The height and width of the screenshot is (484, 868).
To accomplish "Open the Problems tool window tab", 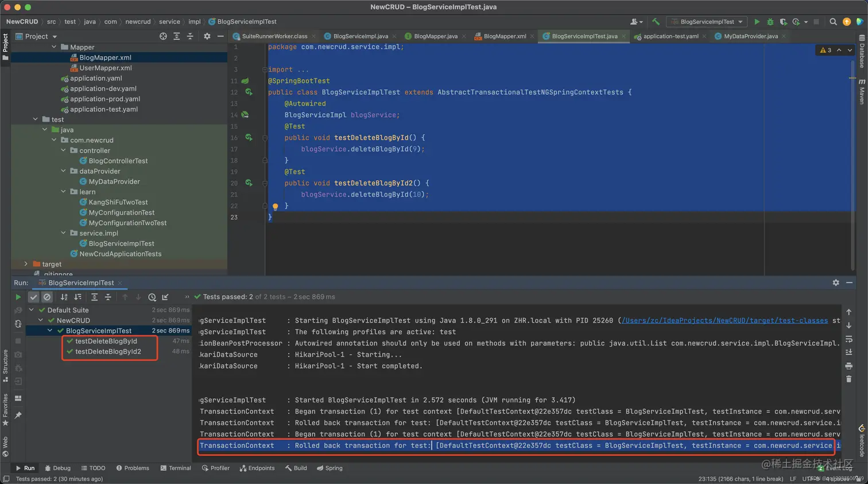I will click(x=132, y=468).
